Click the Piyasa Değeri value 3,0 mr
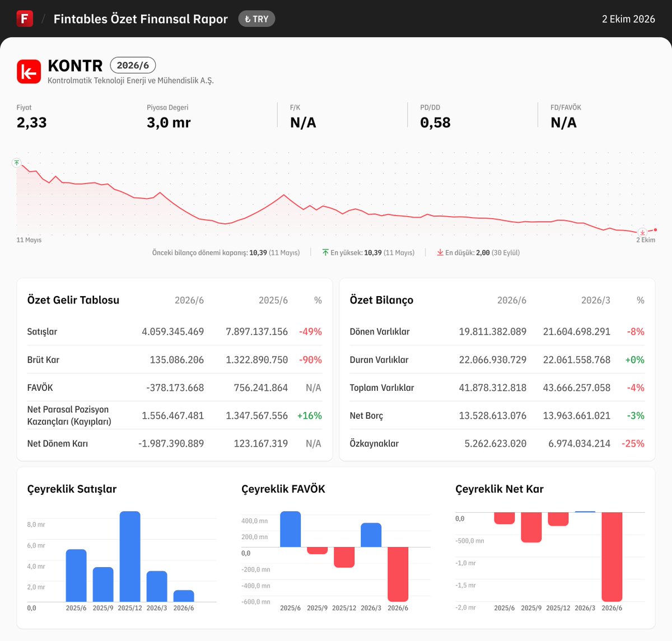Viewport: 672px width, 641px height. coord(169,123)
